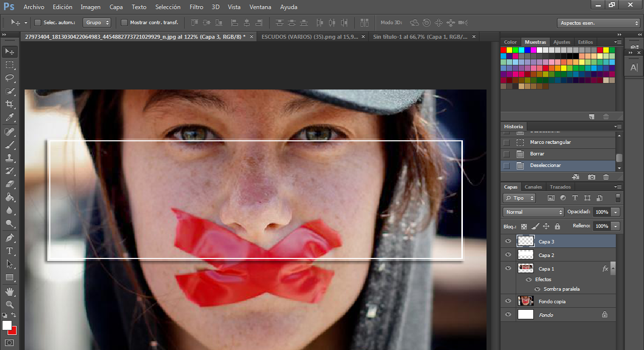Screen dimensions: 644x350
Task: Click the Opacidad value field
Action: [x=601, y=212]
